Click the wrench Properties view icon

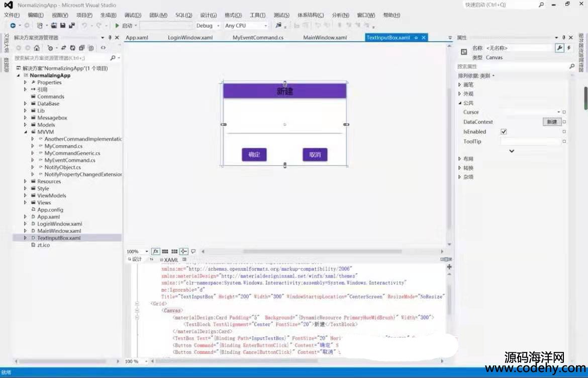[x=559, y=48]
